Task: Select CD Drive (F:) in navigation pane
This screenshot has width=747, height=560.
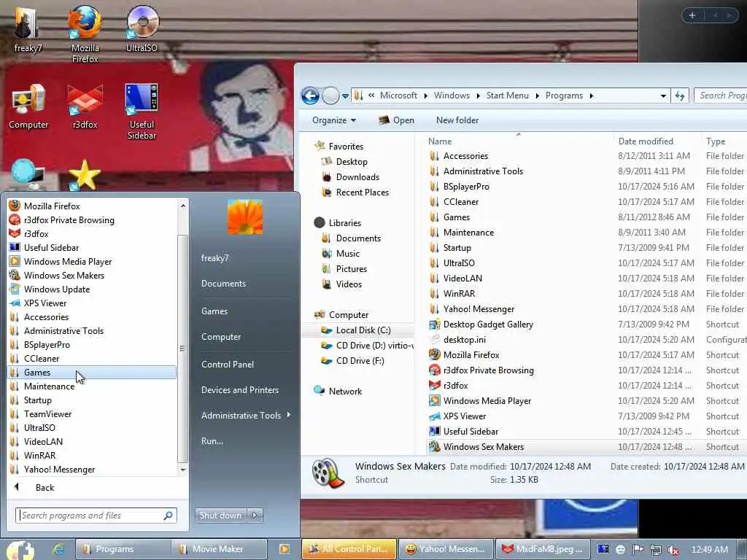Action: (360, 361)
